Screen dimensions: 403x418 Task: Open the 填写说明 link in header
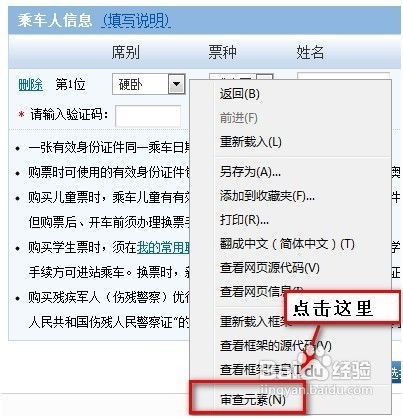point(136,20)
